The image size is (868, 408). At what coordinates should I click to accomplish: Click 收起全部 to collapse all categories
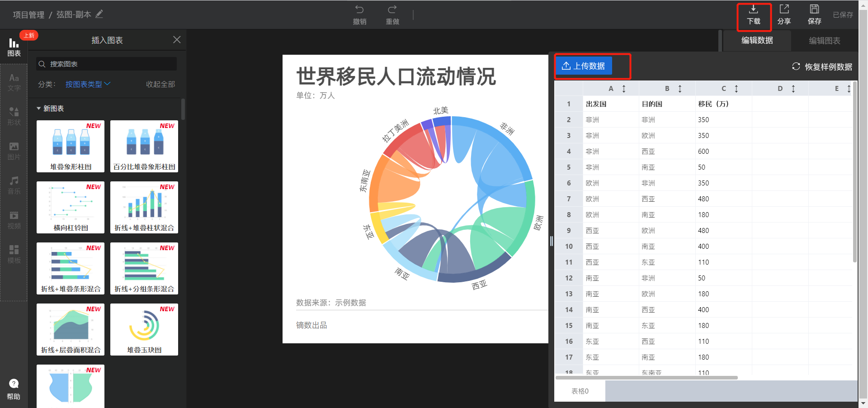coord(160,84)
